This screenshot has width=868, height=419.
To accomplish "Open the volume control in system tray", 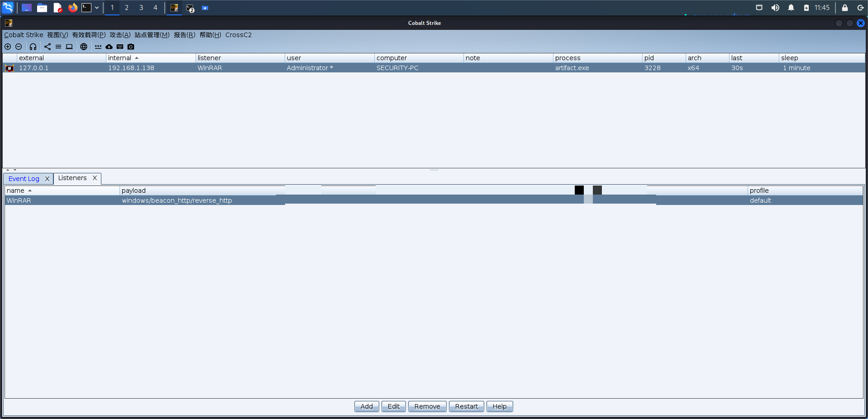I will [775, 8].
